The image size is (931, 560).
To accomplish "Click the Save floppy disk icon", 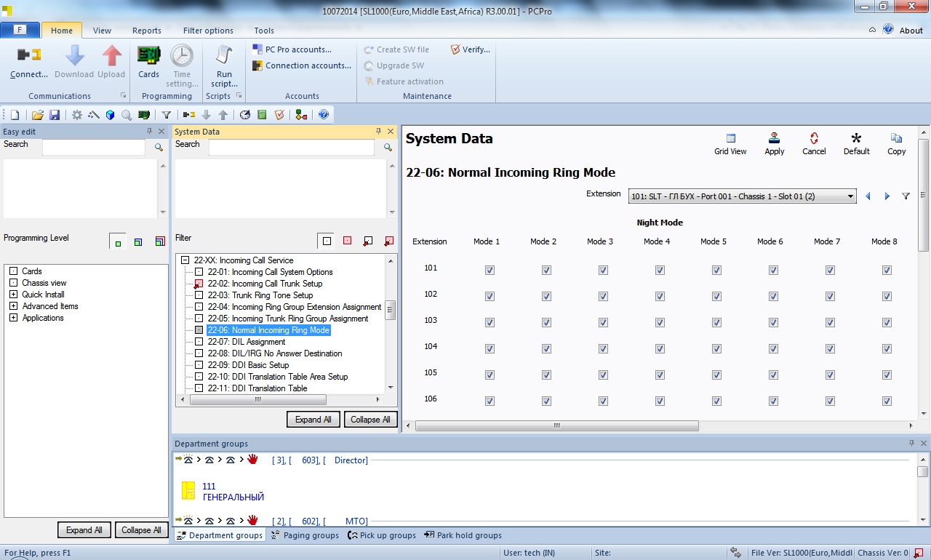I will 55,115.
